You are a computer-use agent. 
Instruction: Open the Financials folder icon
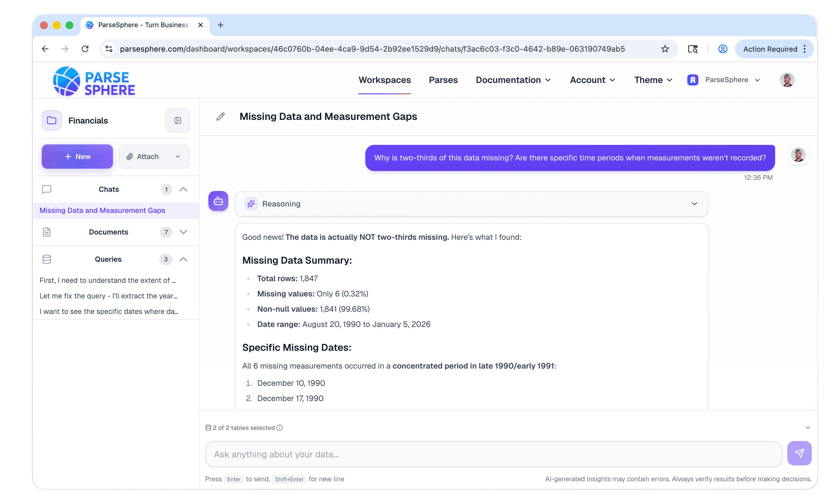[51, 120]
